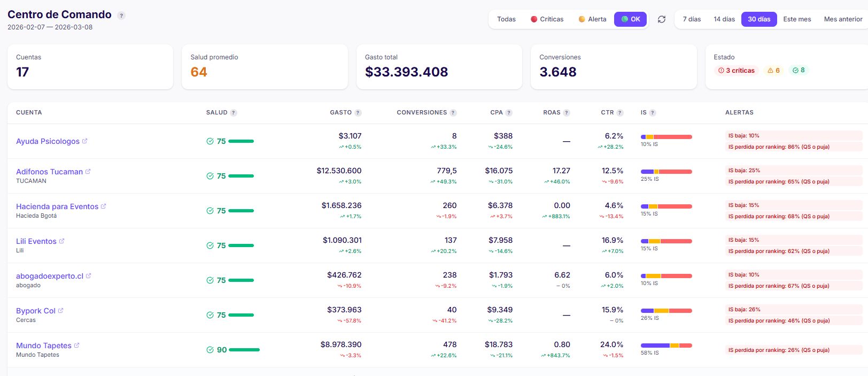Show all accounts with Todas filter
The width and height of the screenshot is (868, 376).
click(x=506, y=19)
